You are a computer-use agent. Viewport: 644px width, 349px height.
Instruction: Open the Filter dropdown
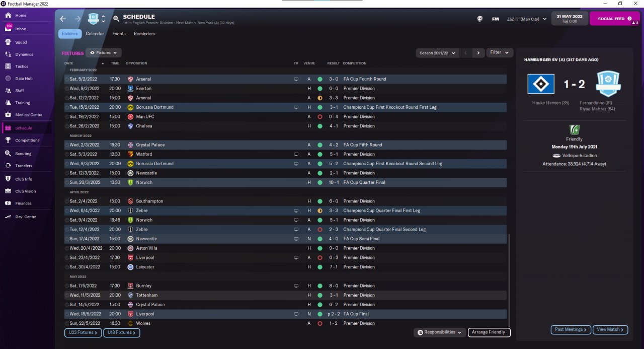500,52
